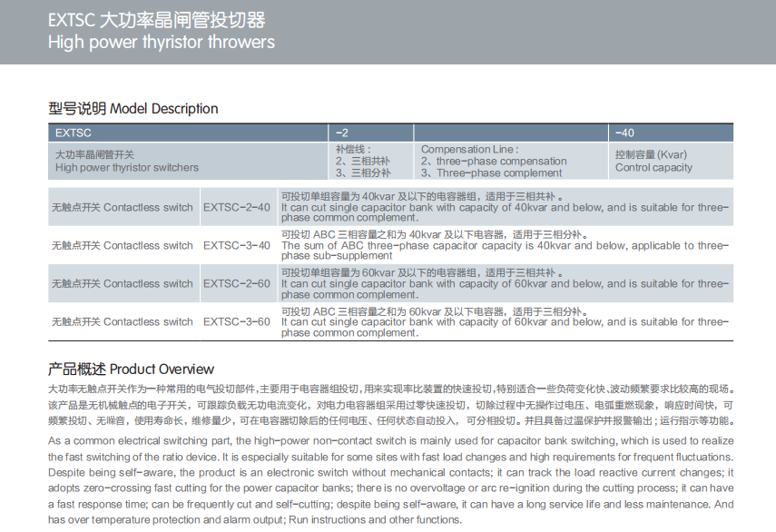
Task: Click Contactless switch label in EXTSC-3-60 row
Action: pos(122,322)
